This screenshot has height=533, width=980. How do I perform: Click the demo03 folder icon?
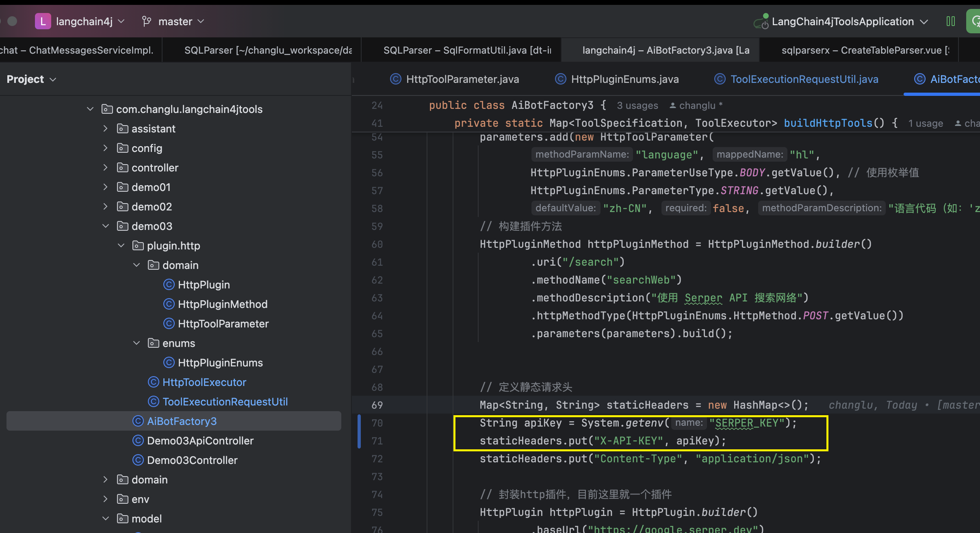[122, 226]
